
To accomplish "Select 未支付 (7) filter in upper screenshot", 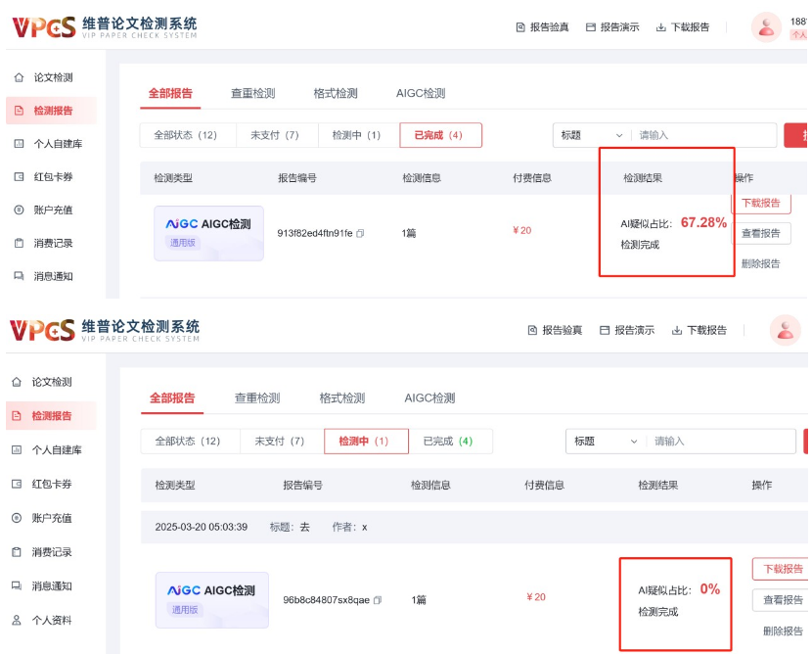I will pos(277,135).
